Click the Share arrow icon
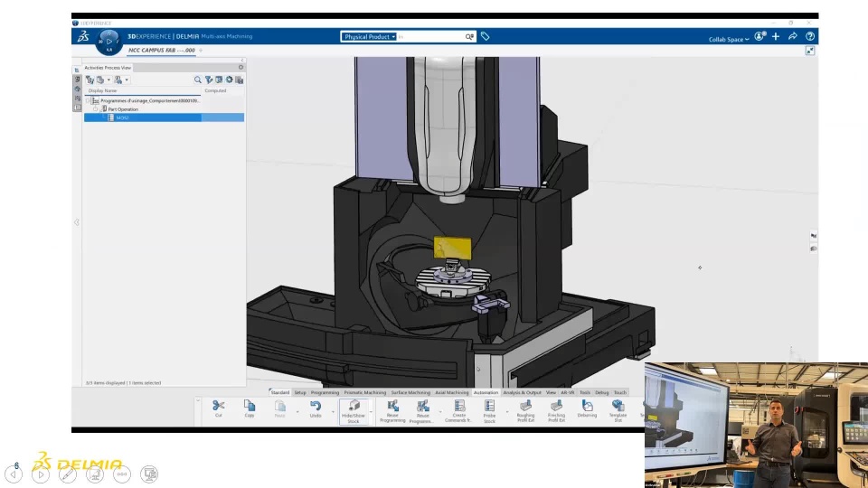Viewport: 868px width, 488px height. [793, 36]
